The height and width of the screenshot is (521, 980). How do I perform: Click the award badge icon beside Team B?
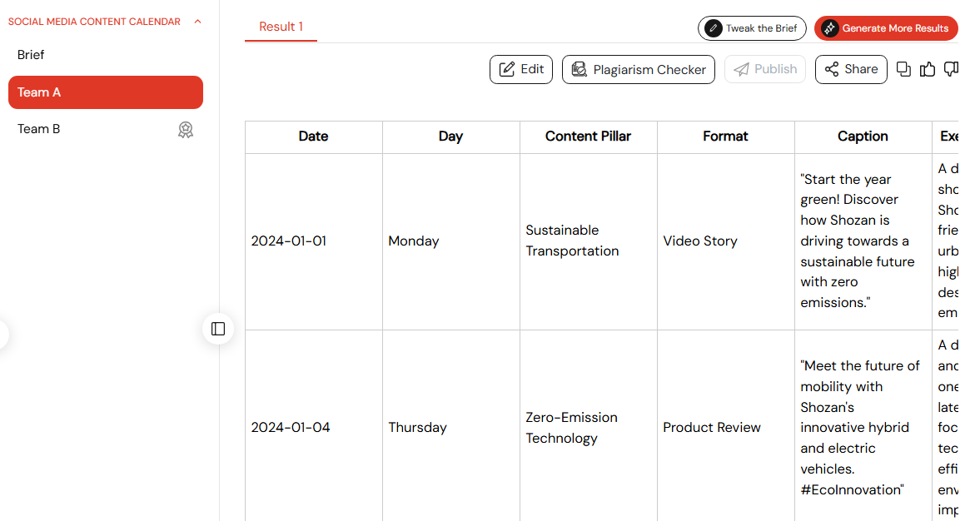pyautogui.click(x=186, y=129)
